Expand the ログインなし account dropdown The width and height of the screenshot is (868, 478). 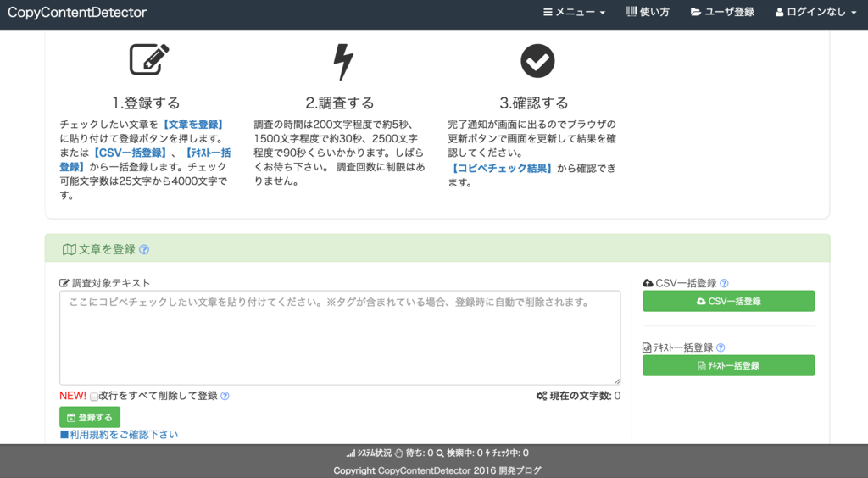816,12
